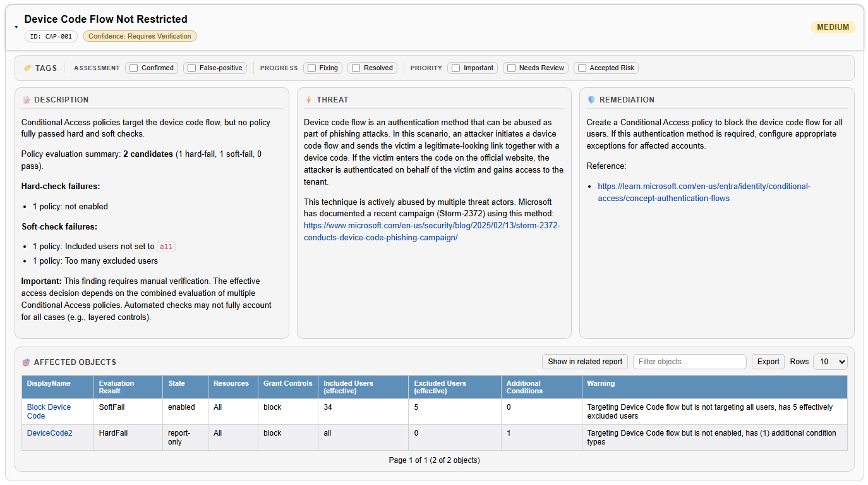This screenshot has height=485, width=868.
Task: Click the Threat lightning bolt icon
Action: click(308, 100)
